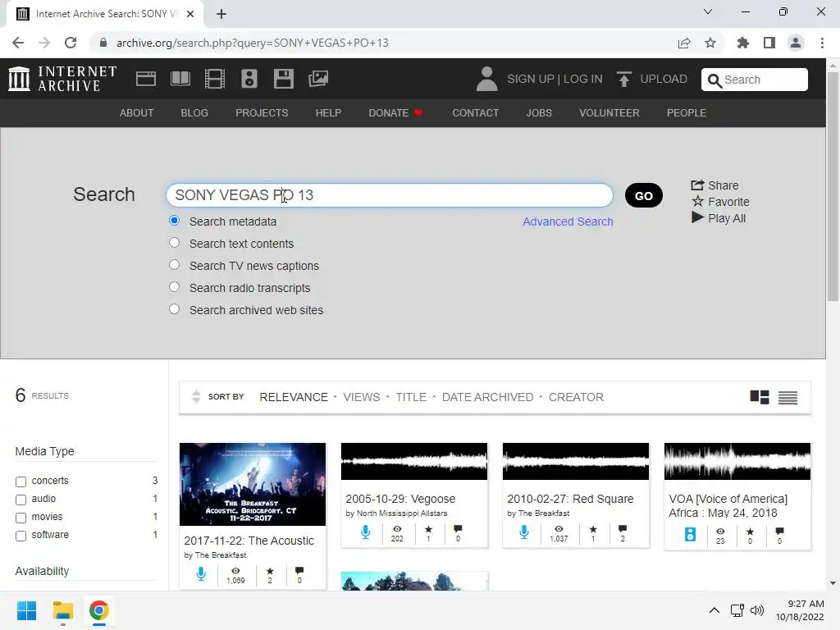Open the Advanced Search link
Image resolution: width=840 pixels, height=630 pixels.
(568, 221)
